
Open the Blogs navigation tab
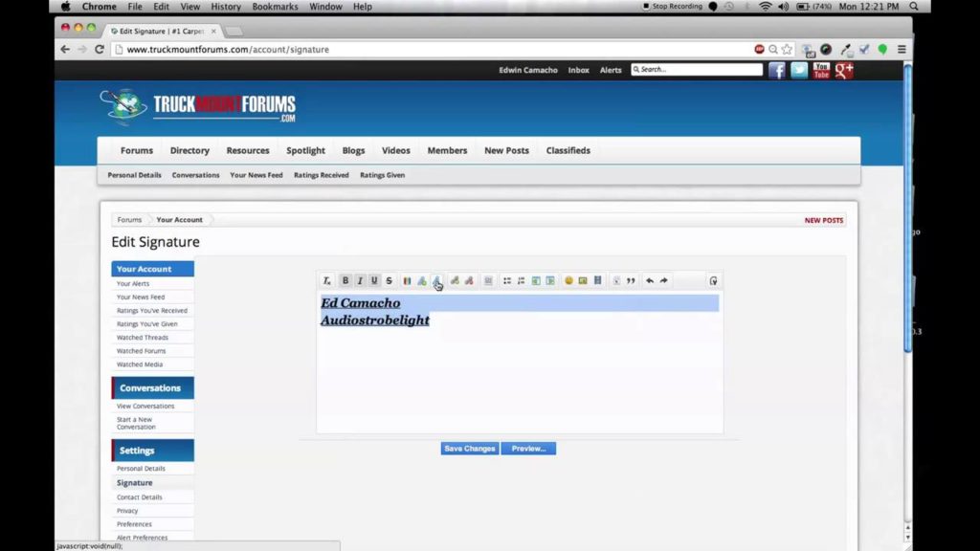[353, 150]
